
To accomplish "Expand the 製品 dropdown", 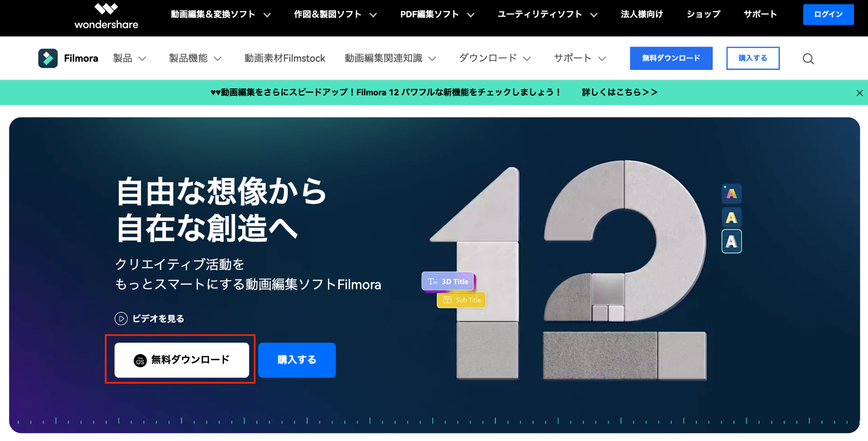I will (x=130, y=58).
